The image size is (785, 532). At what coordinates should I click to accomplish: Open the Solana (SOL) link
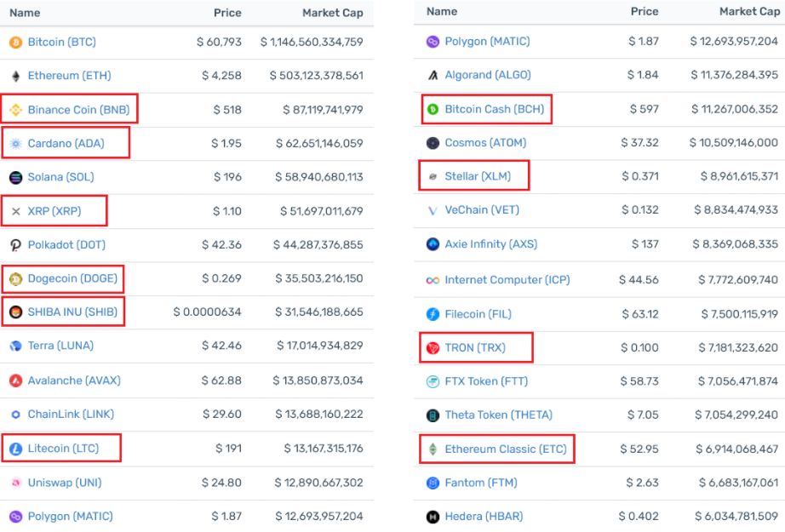coord(60,177)
